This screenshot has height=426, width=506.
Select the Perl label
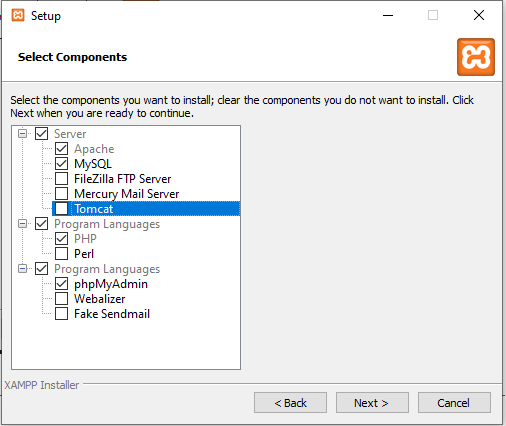(84, 254)
